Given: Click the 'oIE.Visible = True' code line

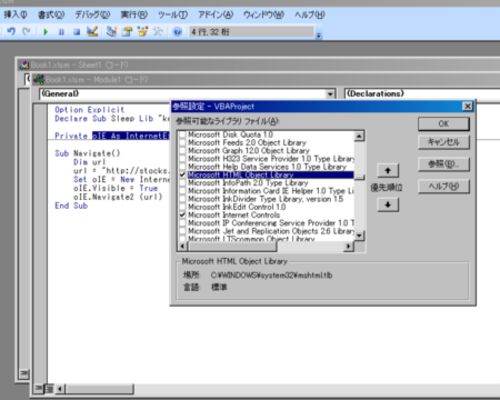Looking at the screenshot, I should (115, 188).
